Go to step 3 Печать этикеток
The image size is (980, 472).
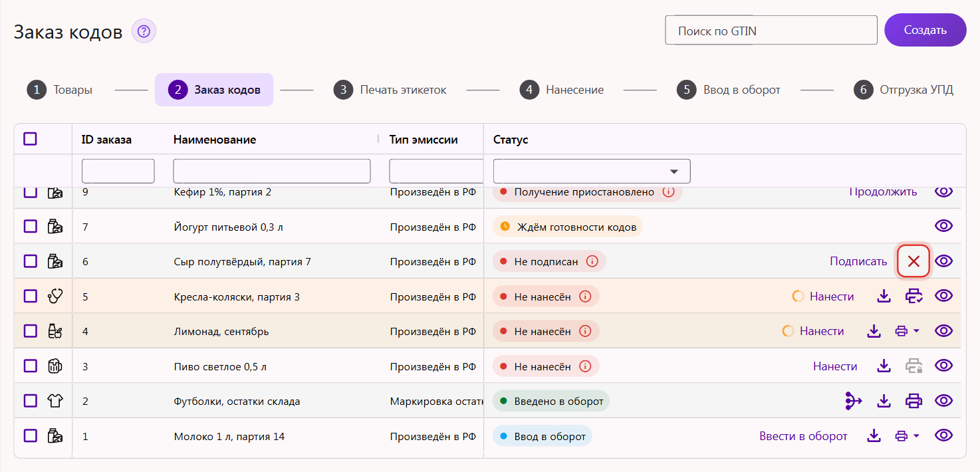point(390,90)
